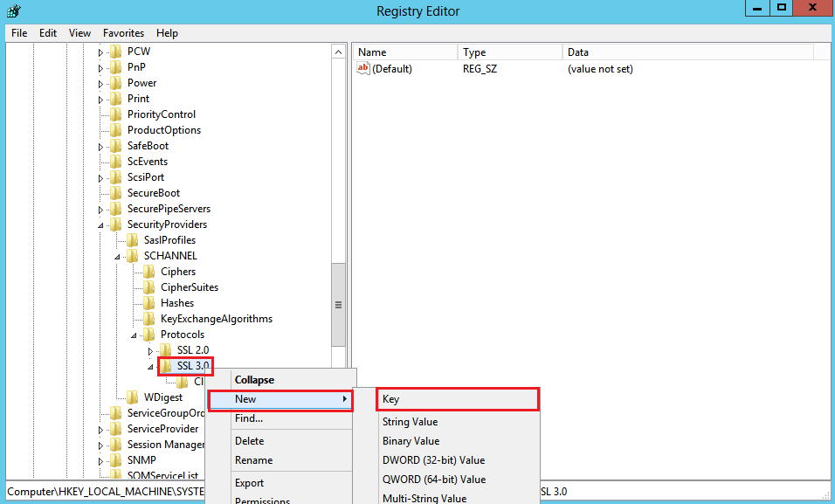This screenshot has height=504, width=835.
Task: Open the Favorites menu
Action: (123, 33)
